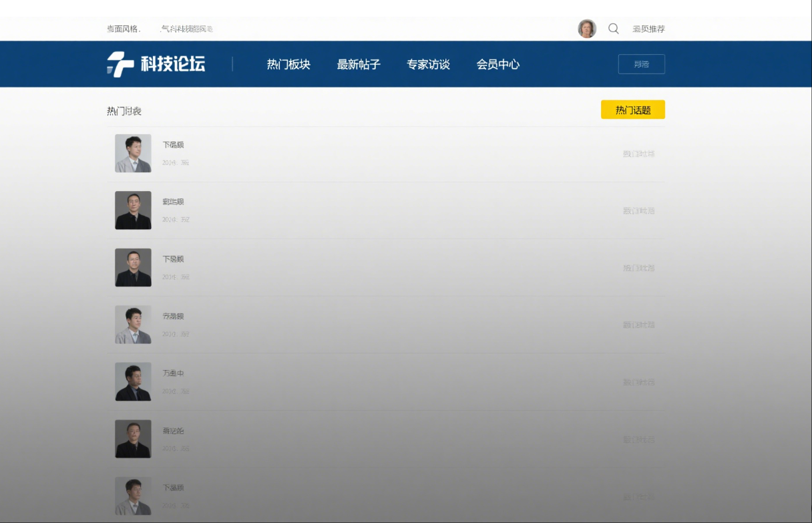
Task: Click the outlined button in the blue navbar
Action: tap(641, 64)
